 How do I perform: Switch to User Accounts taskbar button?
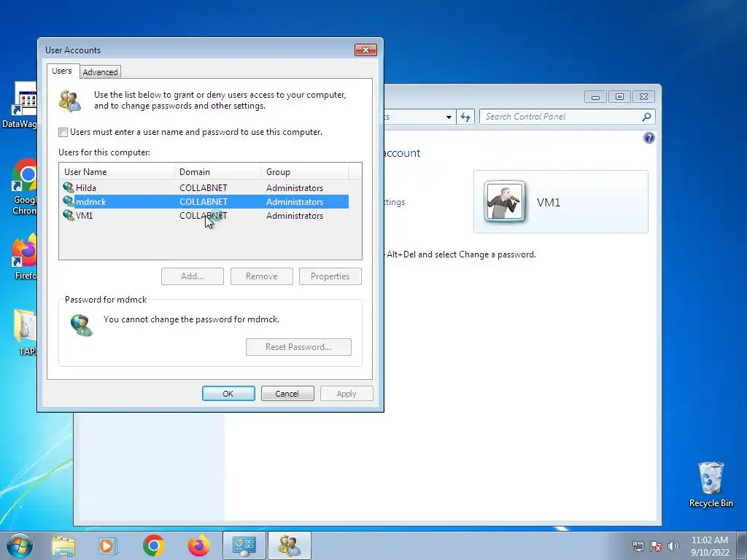click(289, 545)
